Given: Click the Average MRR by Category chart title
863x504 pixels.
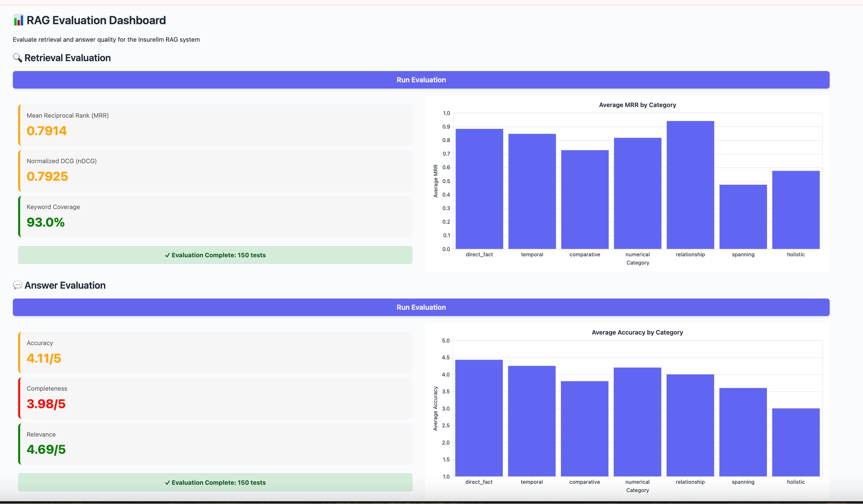Looking at the screenshot, I should 638,105.
